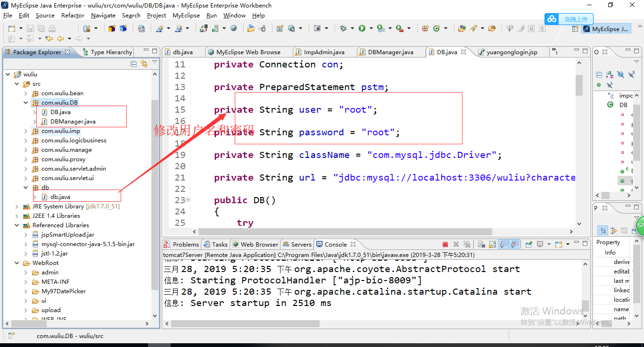The image size is (644, 347).
Task: Toggle Show Console on standard error
Action: click(514, 244)
